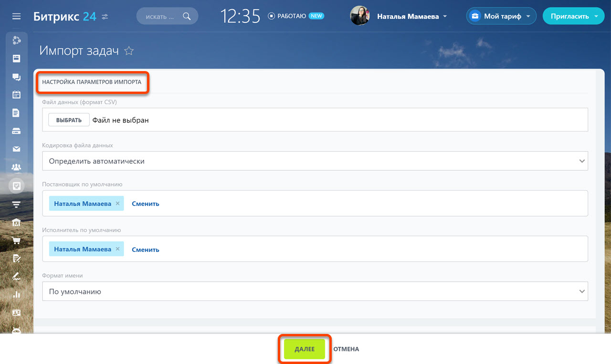Screen dimensions: 611x364
Task: Click the ДАЛЕЕ button
Action: pyautogui.click(x=305, y=349)
